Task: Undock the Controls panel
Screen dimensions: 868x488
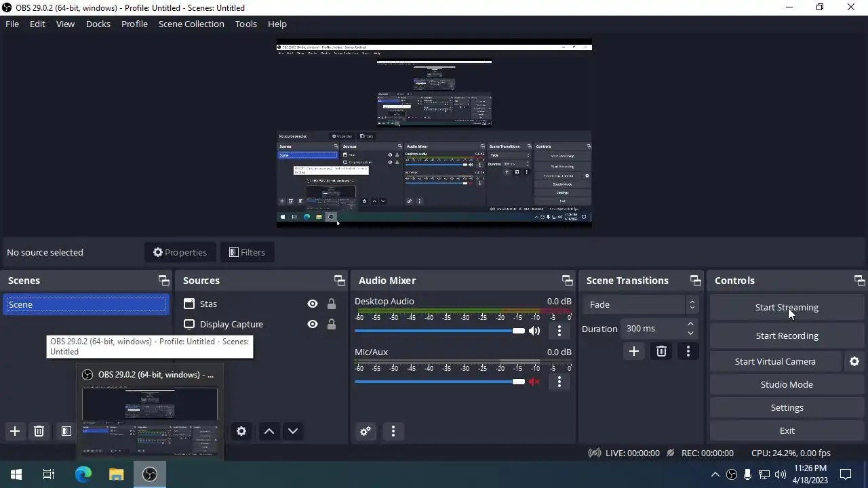Action: (x=860, y=281)
